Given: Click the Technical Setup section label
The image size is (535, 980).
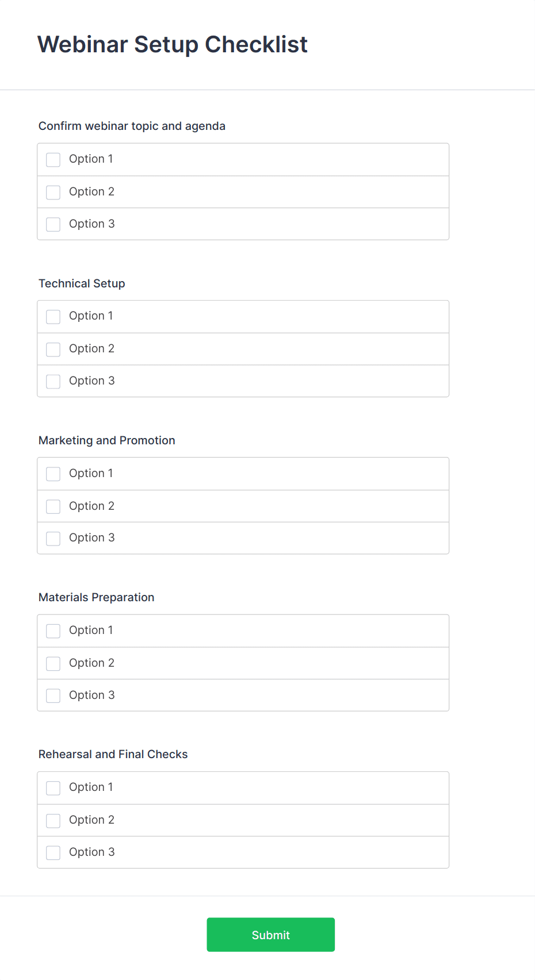Looking at the screenshot, I should (x=82, y=283).
